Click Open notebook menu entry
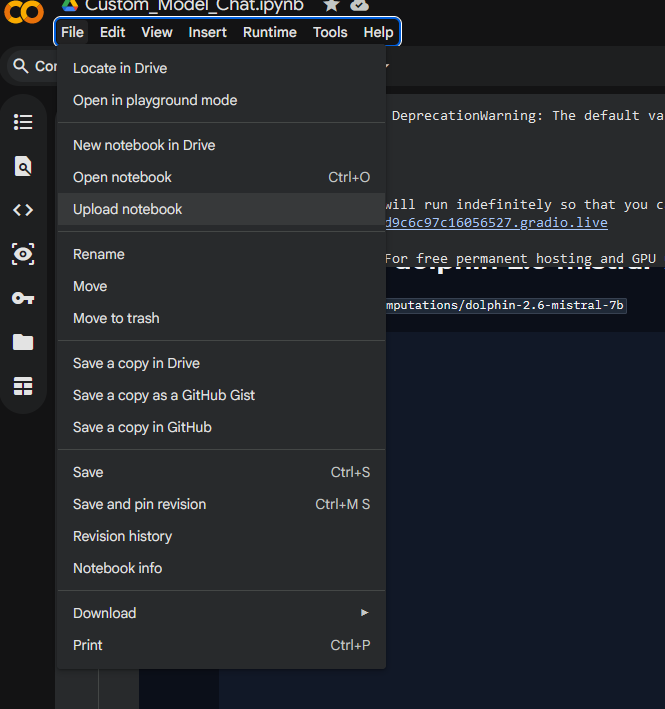The image size is (665, 709). click(122, 177)
